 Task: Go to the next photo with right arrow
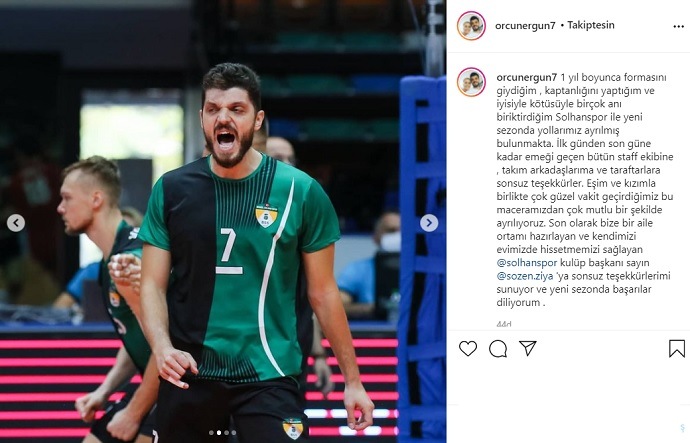[x=429, y=223]
